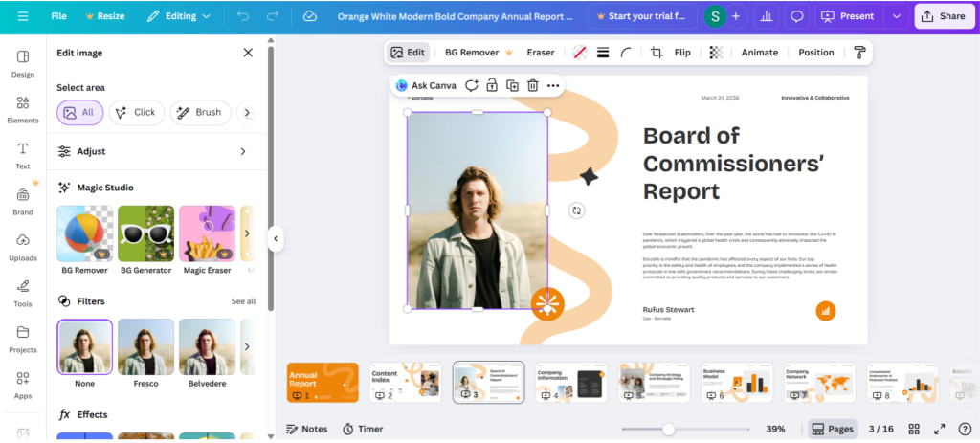Open the analytics chart icon
The width and height of the screenshot is (980, 443).
coord(766,16)
